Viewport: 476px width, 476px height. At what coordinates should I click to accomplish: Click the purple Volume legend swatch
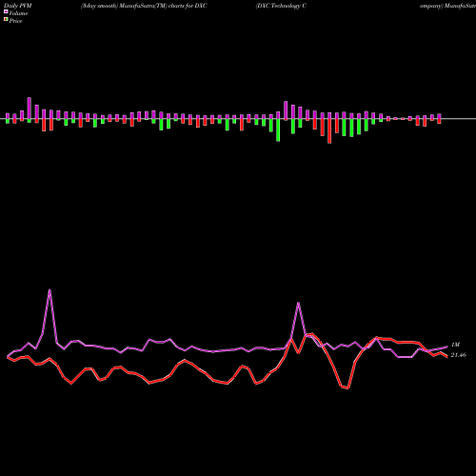click(x=6, y=12)
